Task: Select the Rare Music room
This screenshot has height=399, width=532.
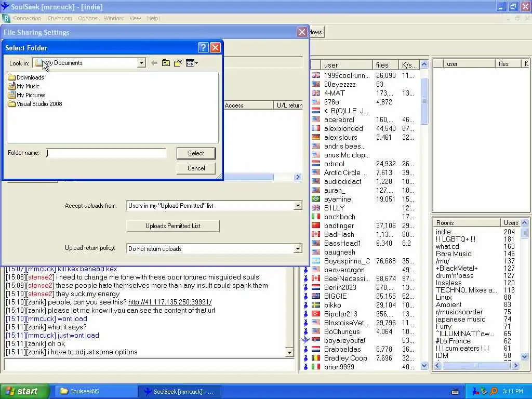Action: [453, 254]
